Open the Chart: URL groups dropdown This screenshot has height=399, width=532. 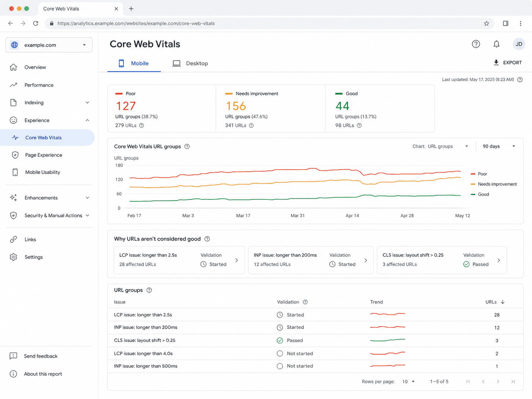(441, 146)
